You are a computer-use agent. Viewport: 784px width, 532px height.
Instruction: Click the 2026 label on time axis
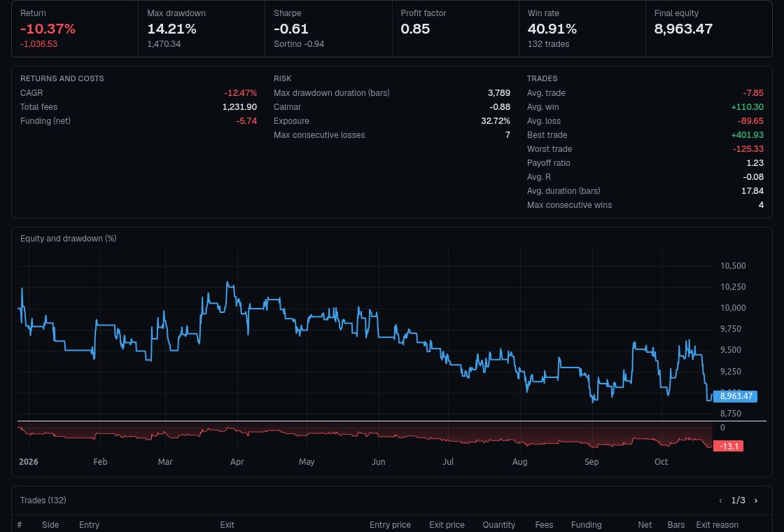(29, 461)
